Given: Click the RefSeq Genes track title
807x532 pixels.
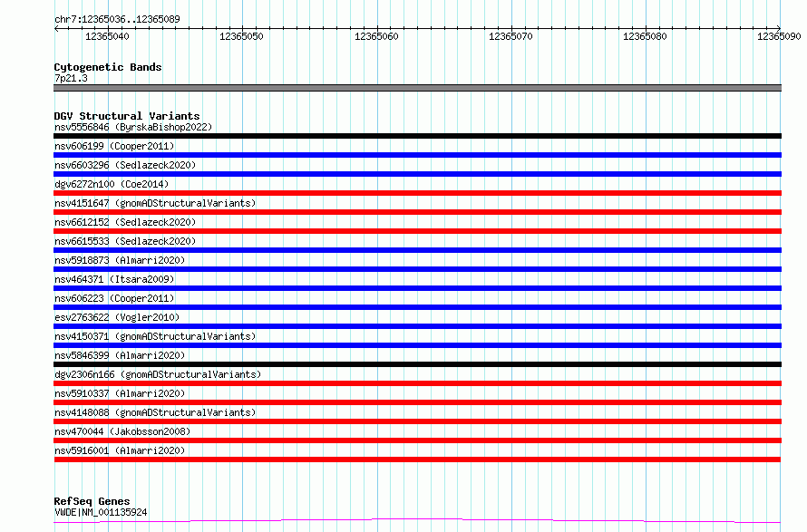Looking at the screenshot, I should pyautogui.click(x=92, y=501).
